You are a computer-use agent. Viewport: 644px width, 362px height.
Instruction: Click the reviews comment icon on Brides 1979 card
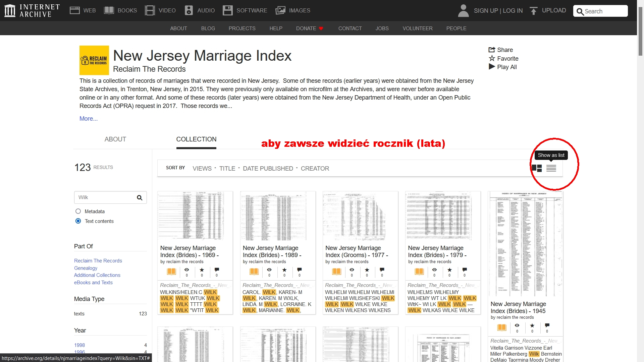(465, 270)
